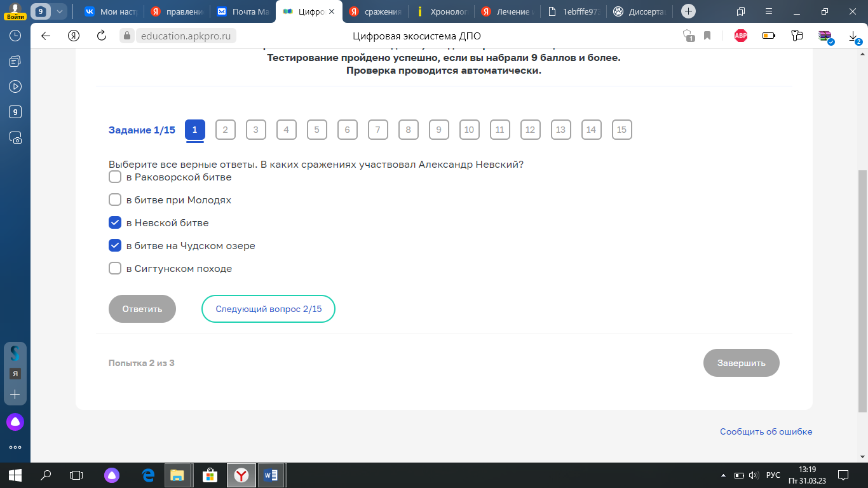868x488 pixels.
Task: Go to Следующий вопрос 2/15
Action: (268, 309)
